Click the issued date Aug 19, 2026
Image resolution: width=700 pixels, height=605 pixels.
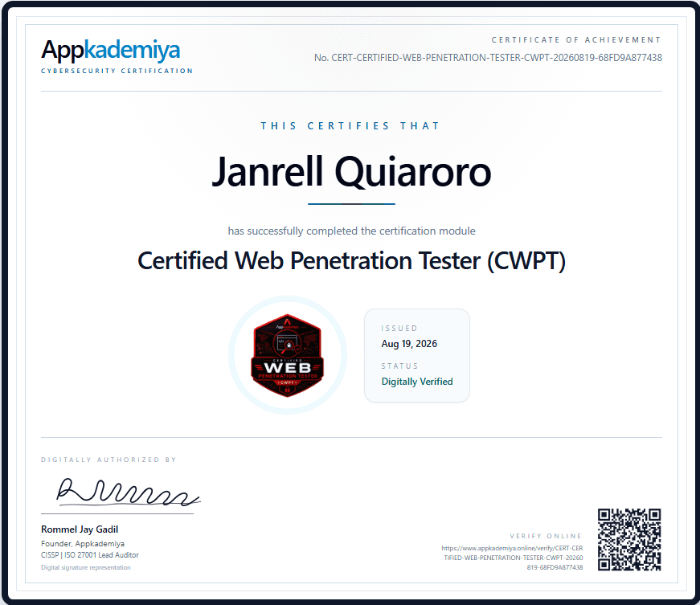[409, 344]
